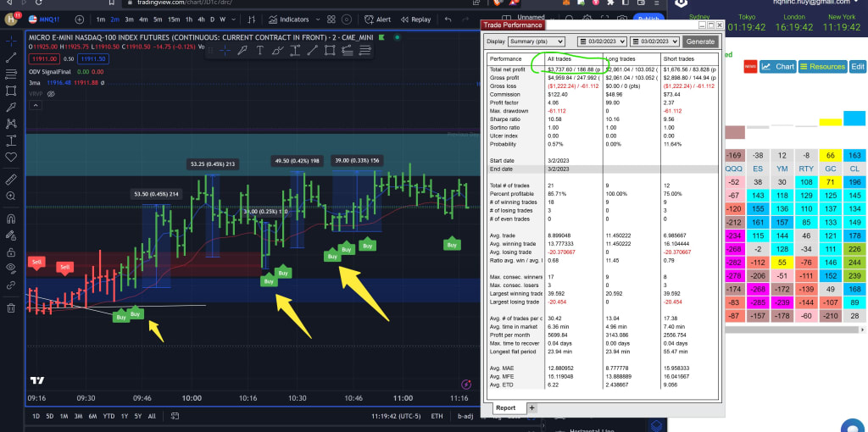Viewport: 868px width, 432px height.
Task: Open the Display Summary (pts) dropdown
Action: tap(536, 42)
